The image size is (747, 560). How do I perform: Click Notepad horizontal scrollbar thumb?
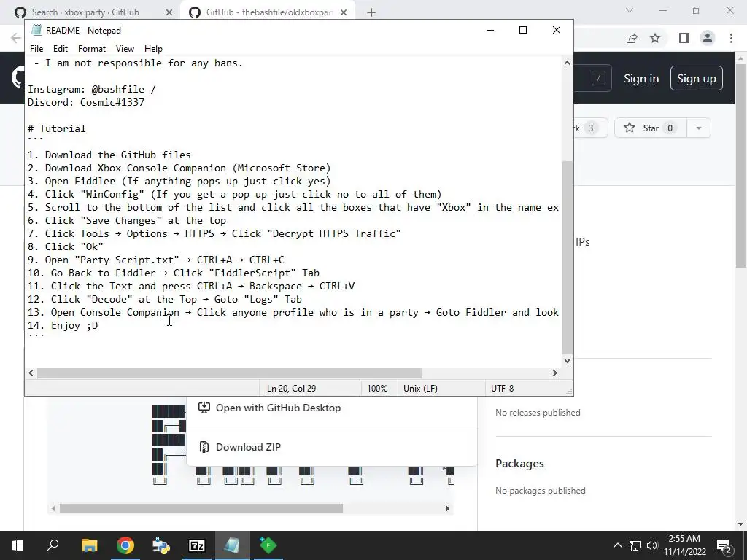click(x=229, y=373)
